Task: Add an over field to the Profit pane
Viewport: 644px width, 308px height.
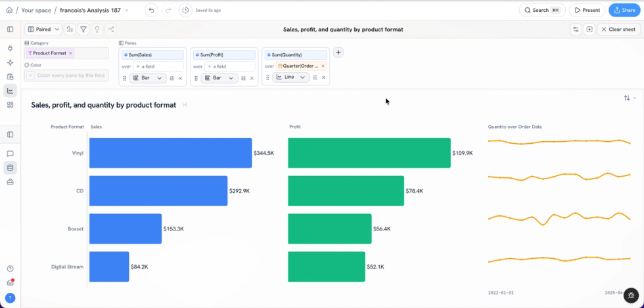Action: 229,66
